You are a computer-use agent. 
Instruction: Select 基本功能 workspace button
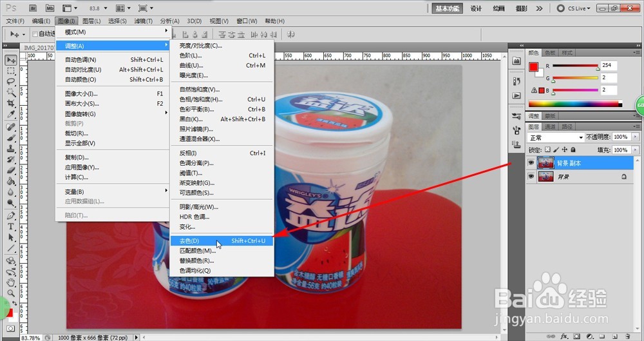[x=448, y=8]
